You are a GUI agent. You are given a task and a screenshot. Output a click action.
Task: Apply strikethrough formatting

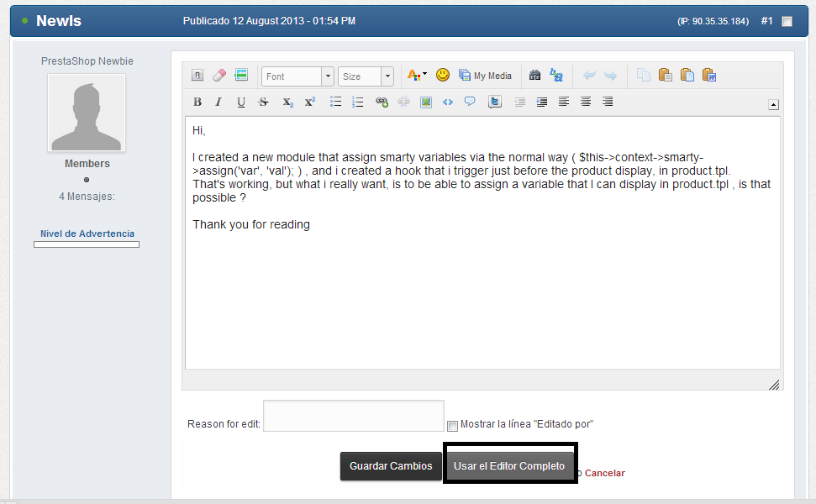pos(263,102)
